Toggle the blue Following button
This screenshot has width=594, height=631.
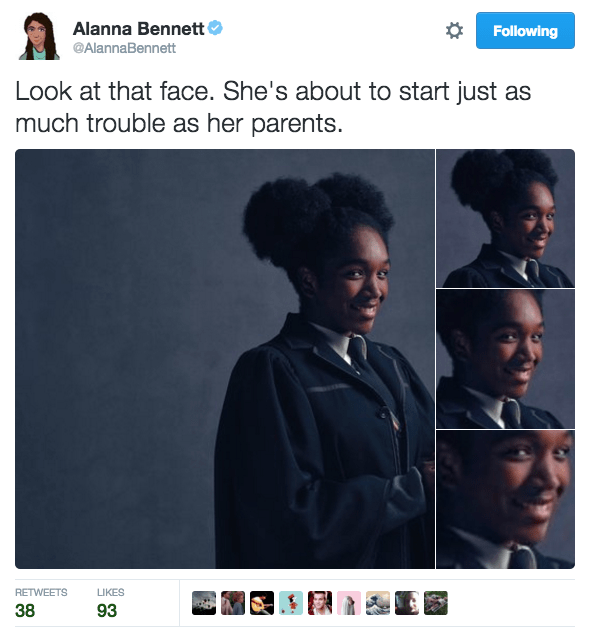[x=525, y=31]
